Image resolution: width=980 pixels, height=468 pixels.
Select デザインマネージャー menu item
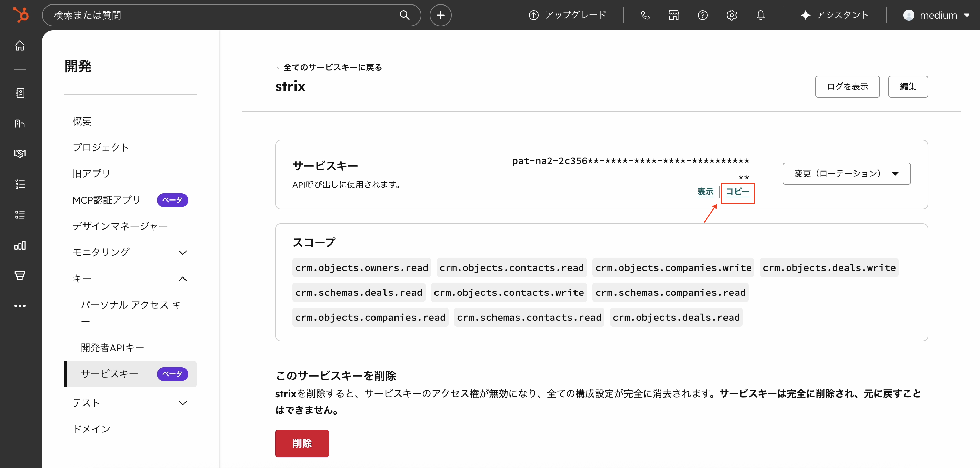click(120, 226)
